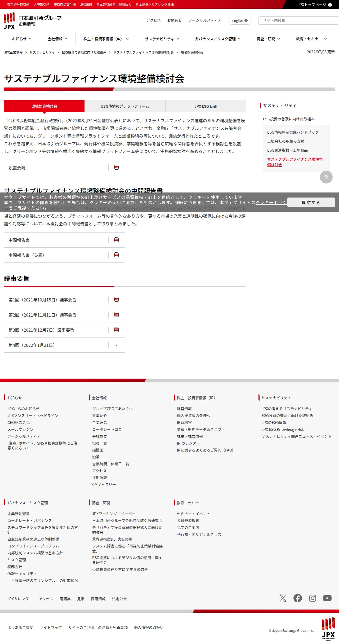Viewport: 339px width, 644px height.
Task: Expand the 教育・セミナー navigation menu
Action: click(x=311, y=39)
